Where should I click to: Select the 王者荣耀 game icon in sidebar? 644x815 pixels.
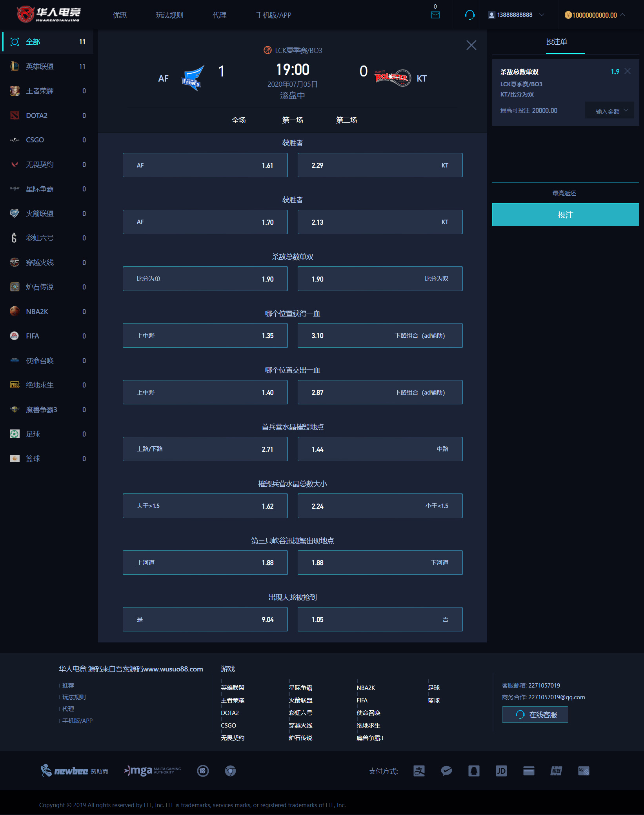pyautogui.click(x=15, y=91)
